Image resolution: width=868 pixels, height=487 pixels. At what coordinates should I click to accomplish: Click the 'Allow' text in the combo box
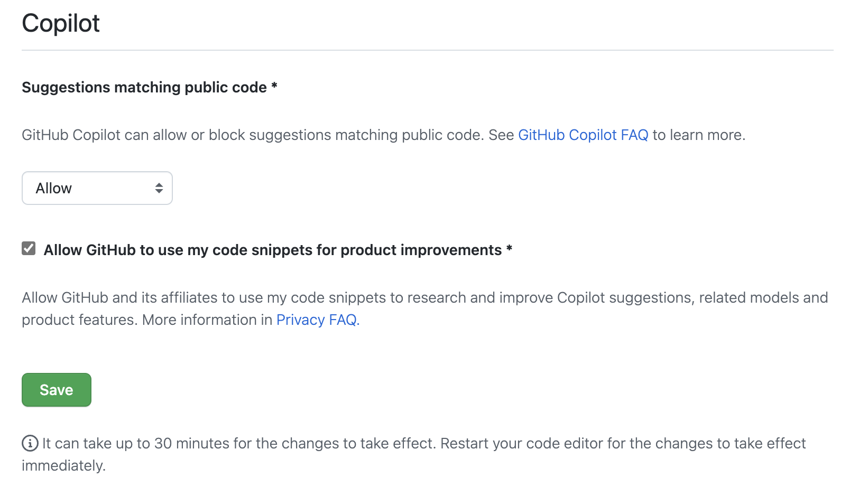click(53, 189)
